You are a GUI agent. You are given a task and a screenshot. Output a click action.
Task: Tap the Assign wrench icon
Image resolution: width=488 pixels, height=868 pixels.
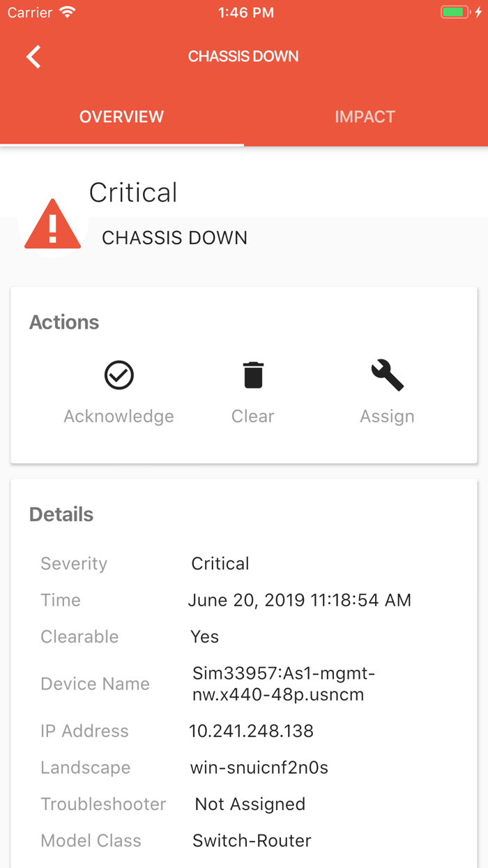point(387,375)
